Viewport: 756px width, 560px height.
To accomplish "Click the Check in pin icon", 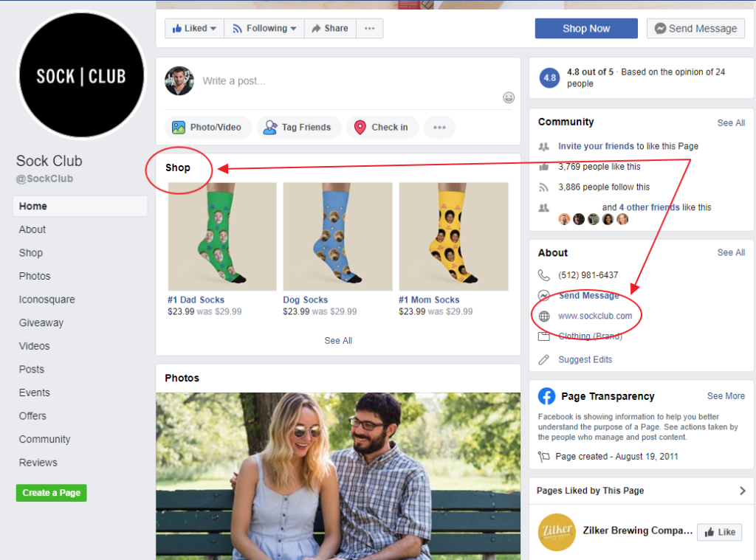I will pos(360,127).
